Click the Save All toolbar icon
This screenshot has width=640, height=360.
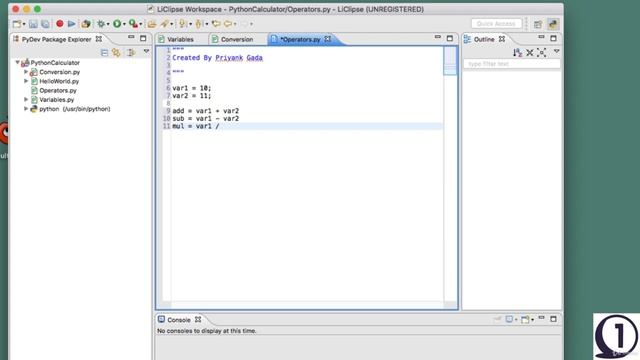coord(45,24)
